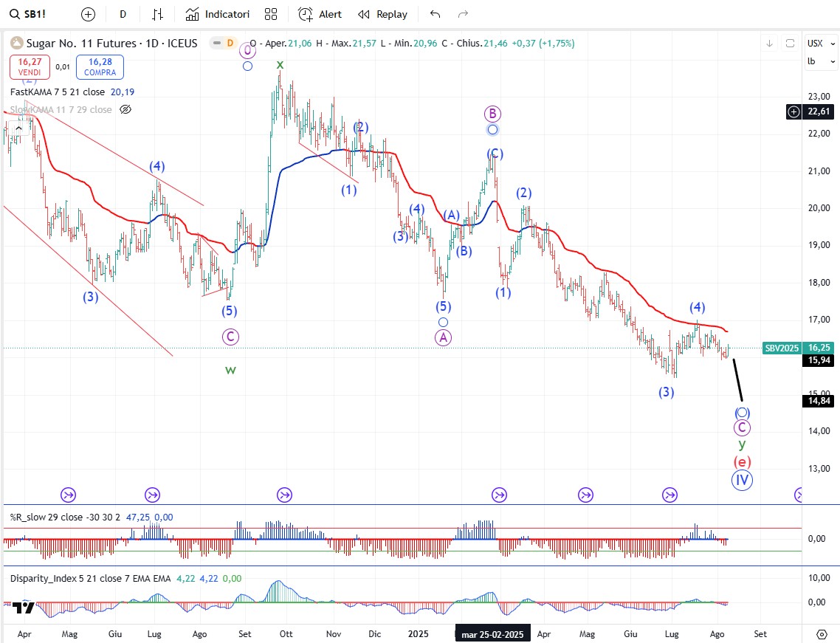Toggle the chart maximize pane icon
840x643 pixels.
pos(790,44)
